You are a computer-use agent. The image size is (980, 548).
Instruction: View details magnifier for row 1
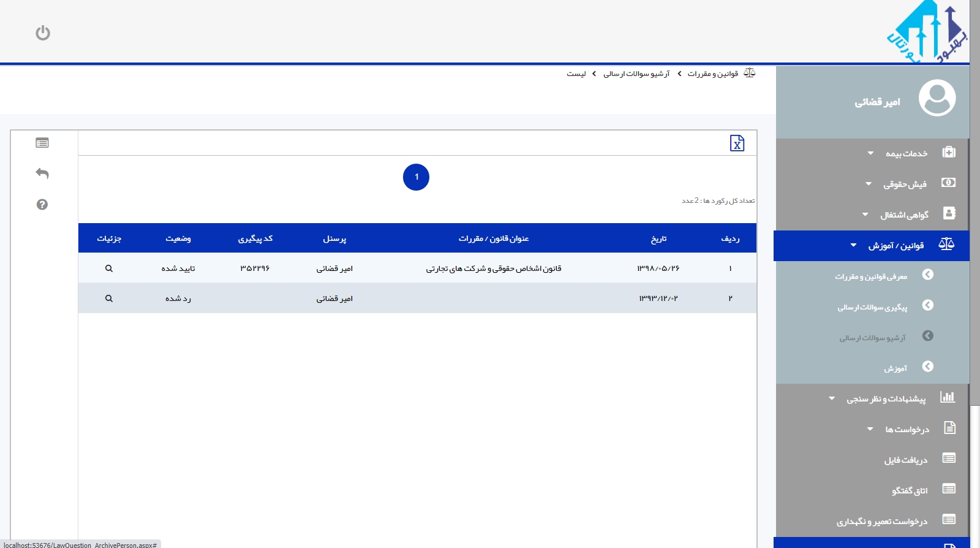point(109,268)
